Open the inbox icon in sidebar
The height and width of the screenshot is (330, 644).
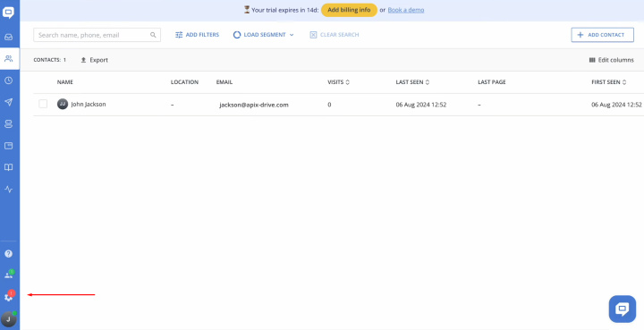[8, 37]
